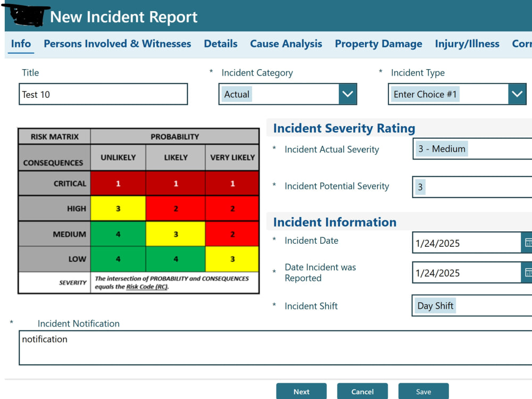Click the Incident Date text field
The image size is (532, 399).
click(467, 243)
